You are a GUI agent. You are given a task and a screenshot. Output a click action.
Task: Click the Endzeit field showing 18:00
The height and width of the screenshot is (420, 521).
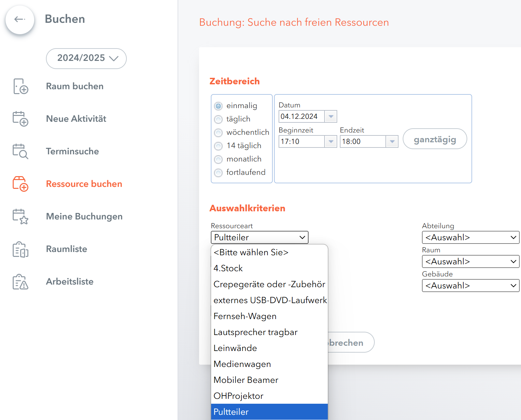363,141
